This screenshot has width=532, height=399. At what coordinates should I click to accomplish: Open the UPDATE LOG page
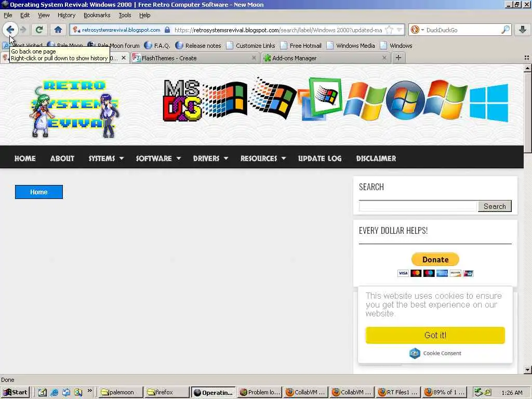(320, 158)
